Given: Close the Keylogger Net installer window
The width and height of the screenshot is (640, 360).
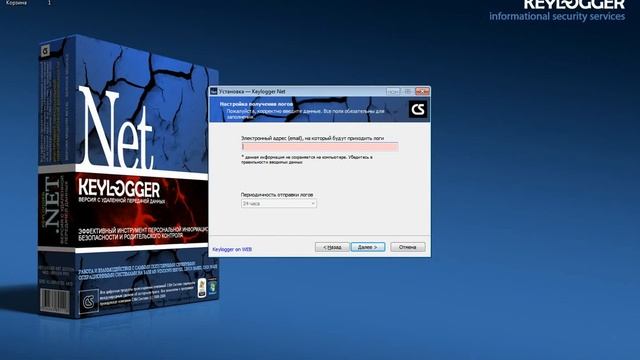Looking at the screenshot, I should coord(422,91).
